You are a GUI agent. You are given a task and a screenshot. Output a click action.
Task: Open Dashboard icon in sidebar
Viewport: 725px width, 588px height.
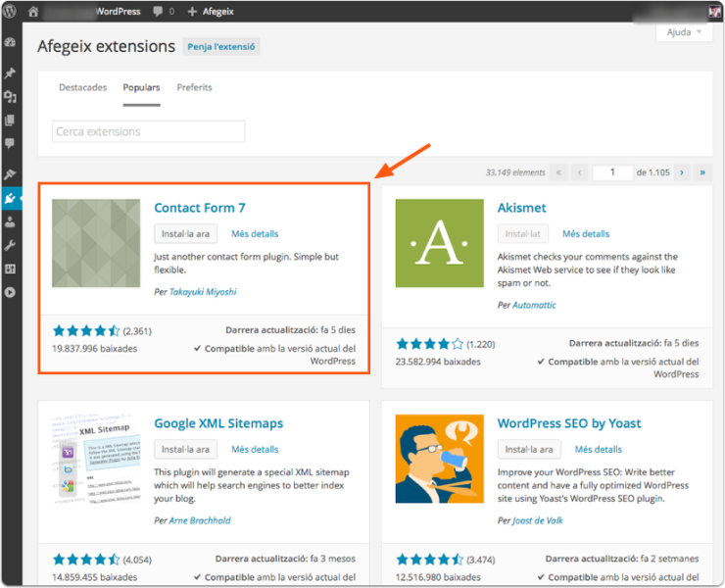(10, 42)
